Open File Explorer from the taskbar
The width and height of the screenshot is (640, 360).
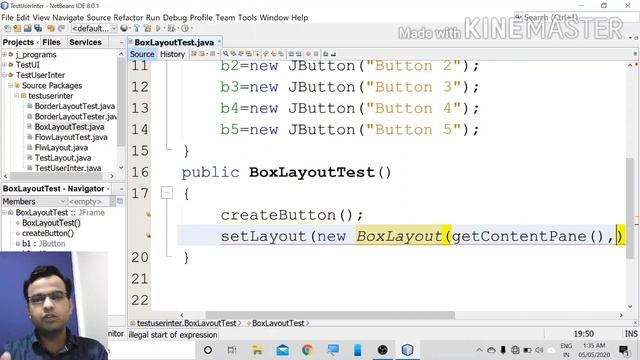coord(257,350)
